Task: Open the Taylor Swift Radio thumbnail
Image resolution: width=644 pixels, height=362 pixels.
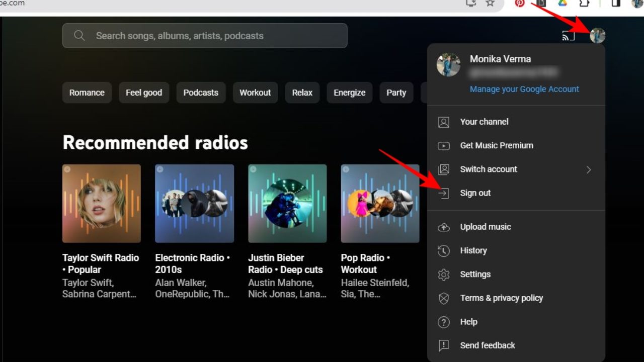Action: (x=101, y=203)
